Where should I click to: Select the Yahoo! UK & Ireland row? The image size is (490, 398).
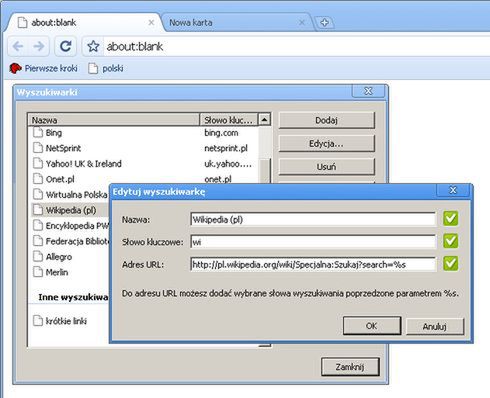(x=144, y=164)
